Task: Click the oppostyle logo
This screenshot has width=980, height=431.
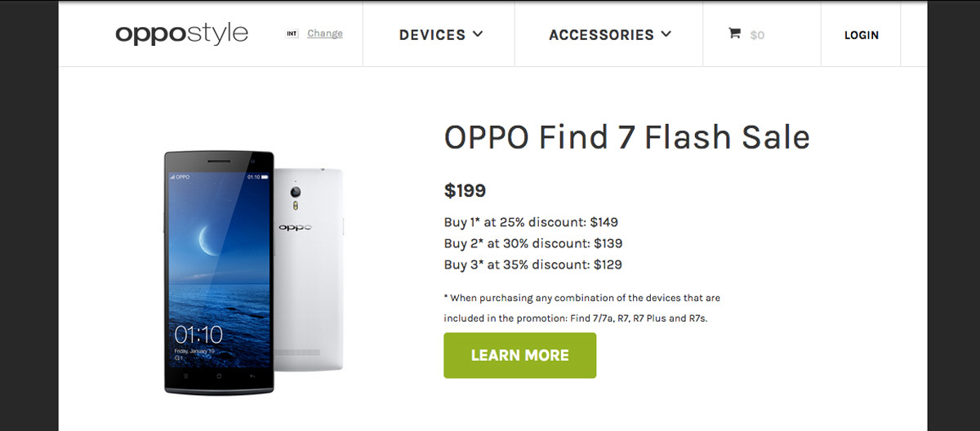Action: pyautogui.click(x=181, y=34)
